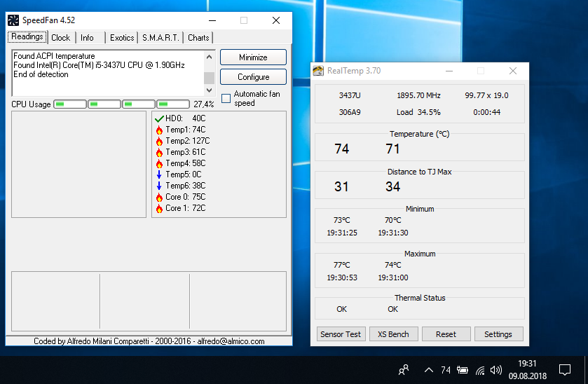Image resolution: width=588 pixels, height=384 pixels.
Task: Open the People icon in the taskbar
Action: point(404,370)
